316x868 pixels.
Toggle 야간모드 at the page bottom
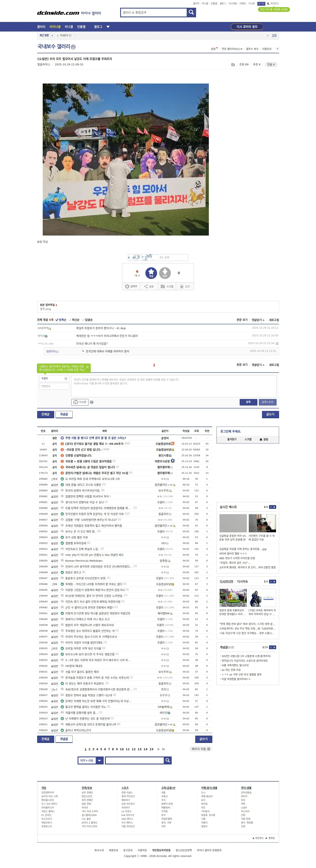[258, 838]
